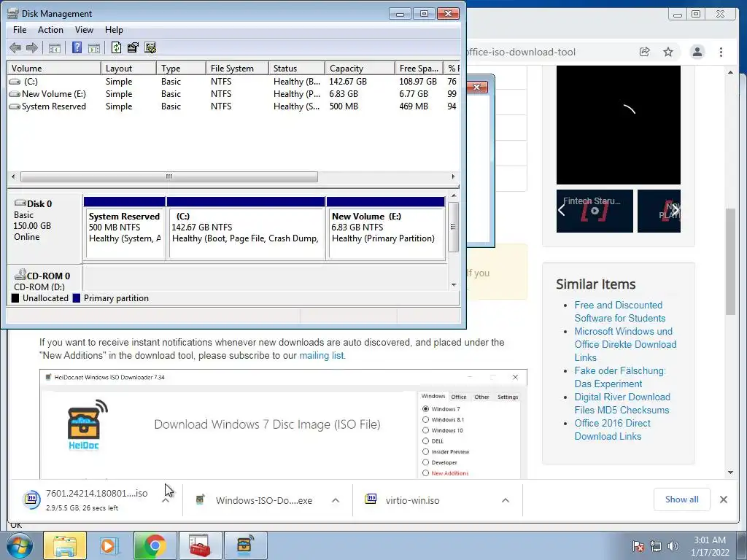The width and height of the screenshot is (747, 560).
Task: Select the System Reserved drive icon in list
Action: coord(15,106)
